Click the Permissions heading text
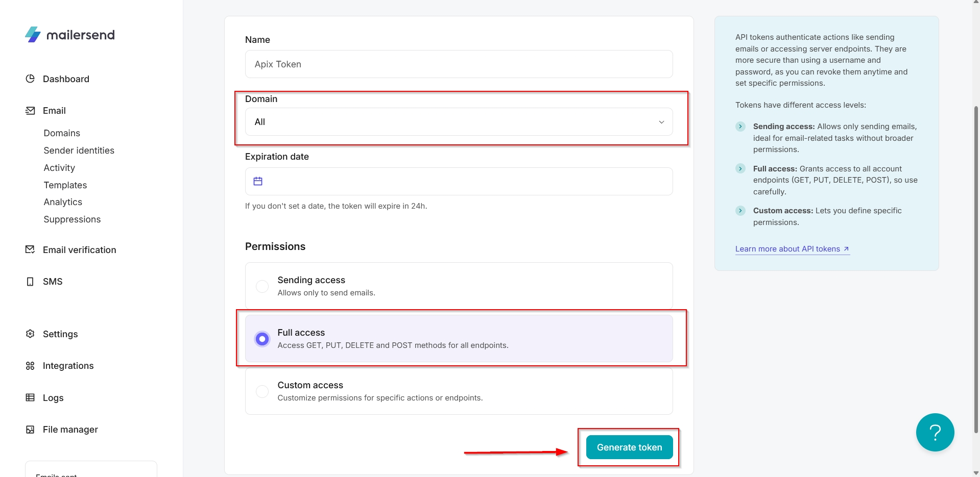This screenshot has width=980, height=477. [x=275, y=246]
